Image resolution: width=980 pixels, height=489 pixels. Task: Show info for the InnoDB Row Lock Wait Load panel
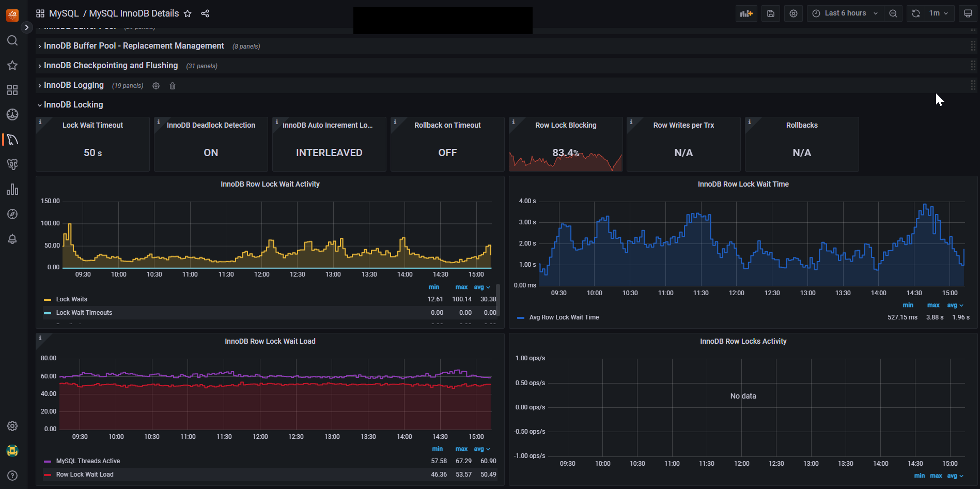coord(40,338)
